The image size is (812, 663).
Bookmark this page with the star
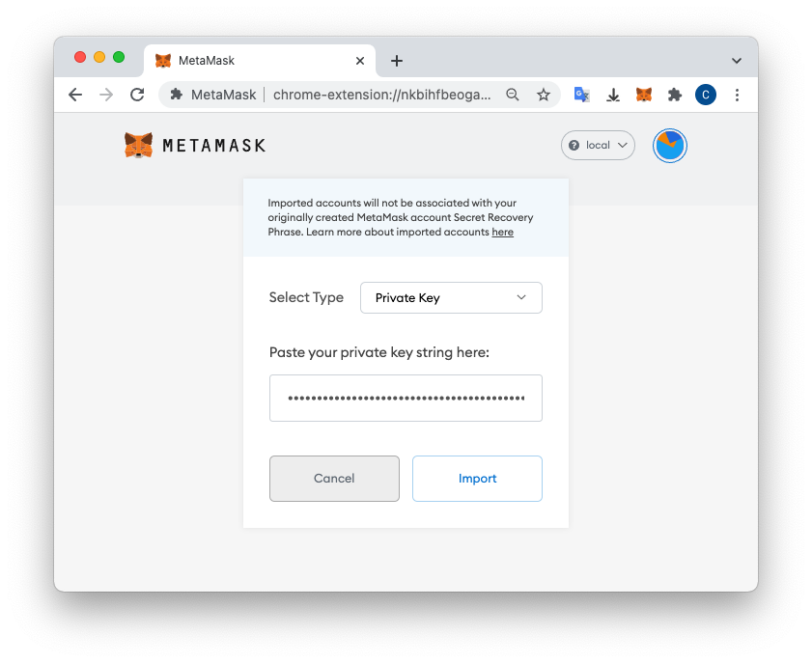[x=544, y=95]
